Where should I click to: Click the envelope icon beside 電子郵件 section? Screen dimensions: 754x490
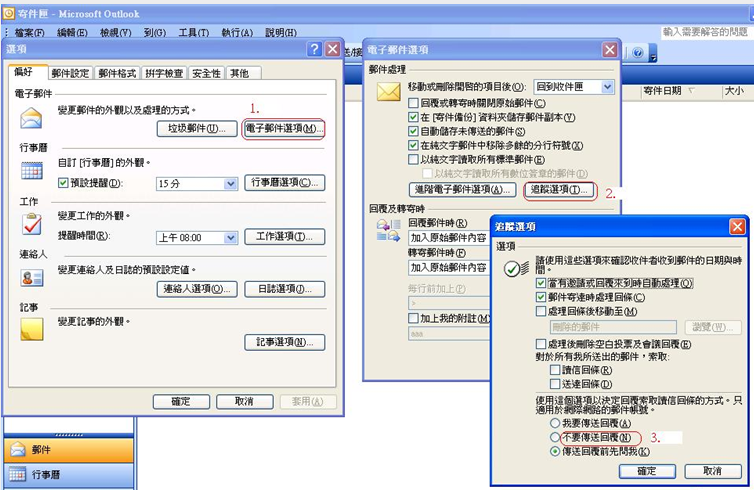pyautogui.click(x=31, y=118)
